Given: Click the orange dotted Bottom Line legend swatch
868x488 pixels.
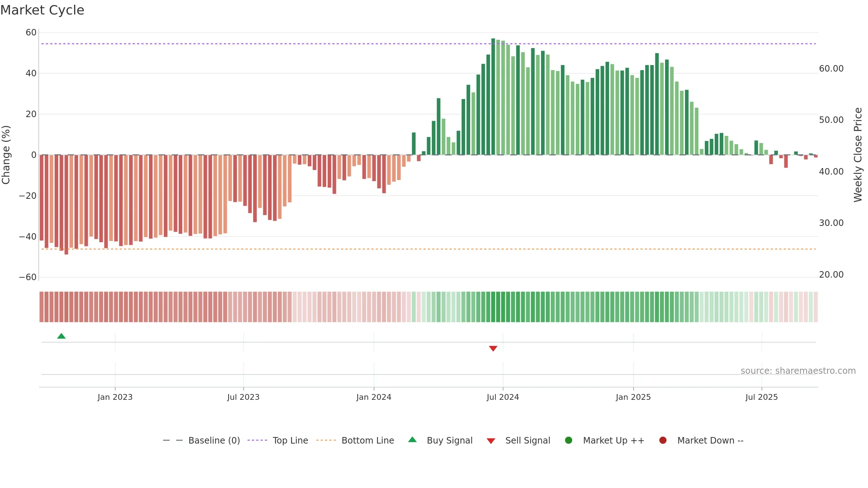Looking at the screenshot, I should [326, 440].
